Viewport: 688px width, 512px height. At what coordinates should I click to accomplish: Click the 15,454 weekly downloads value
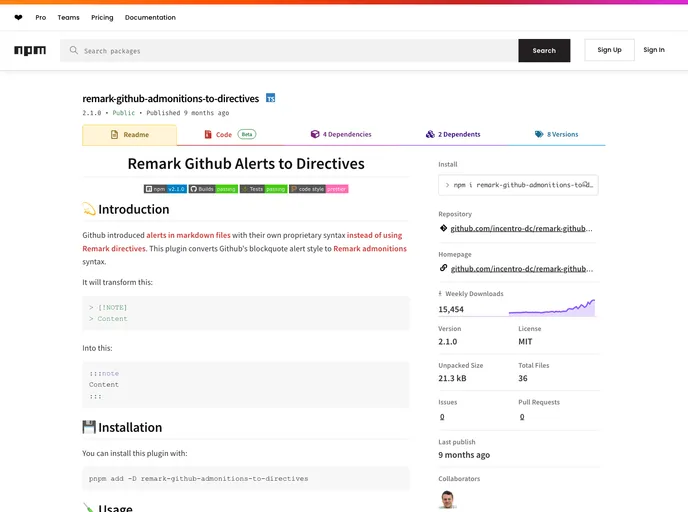coord(451,309)
